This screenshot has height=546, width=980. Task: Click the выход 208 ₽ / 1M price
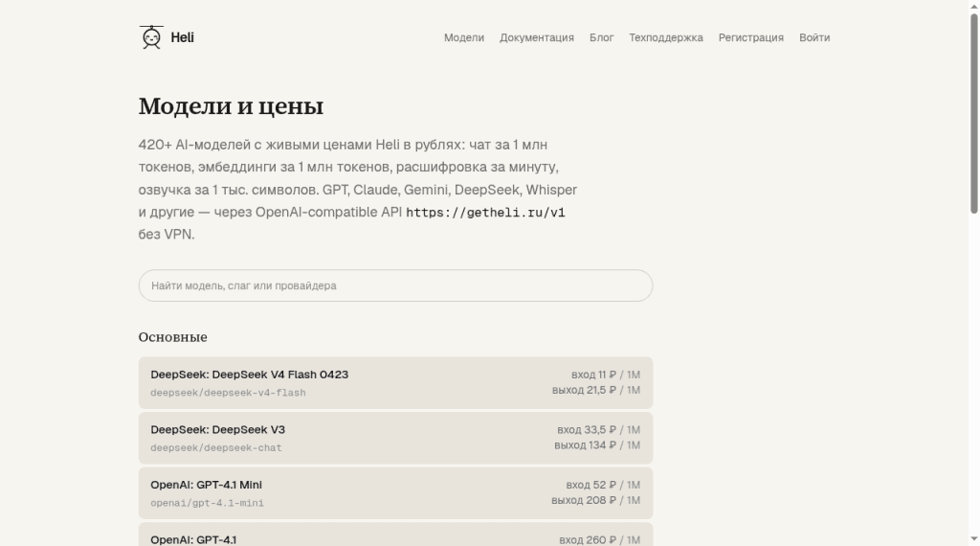pos(595,500)
